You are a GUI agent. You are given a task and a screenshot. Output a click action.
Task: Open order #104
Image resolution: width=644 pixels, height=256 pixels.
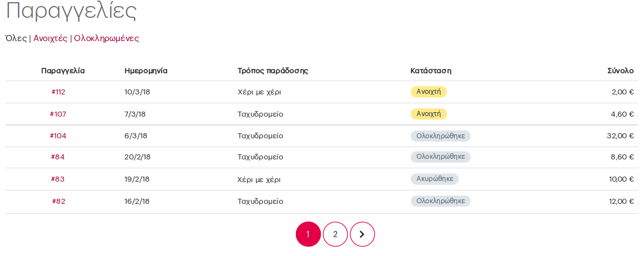[x=58, y=136]
